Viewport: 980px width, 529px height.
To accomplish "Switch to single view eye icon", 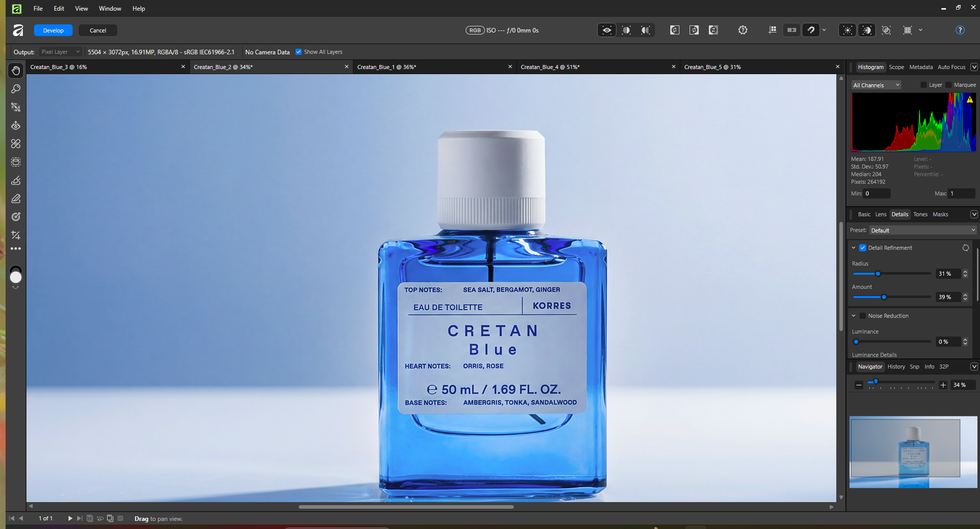I will pos(607,30).
